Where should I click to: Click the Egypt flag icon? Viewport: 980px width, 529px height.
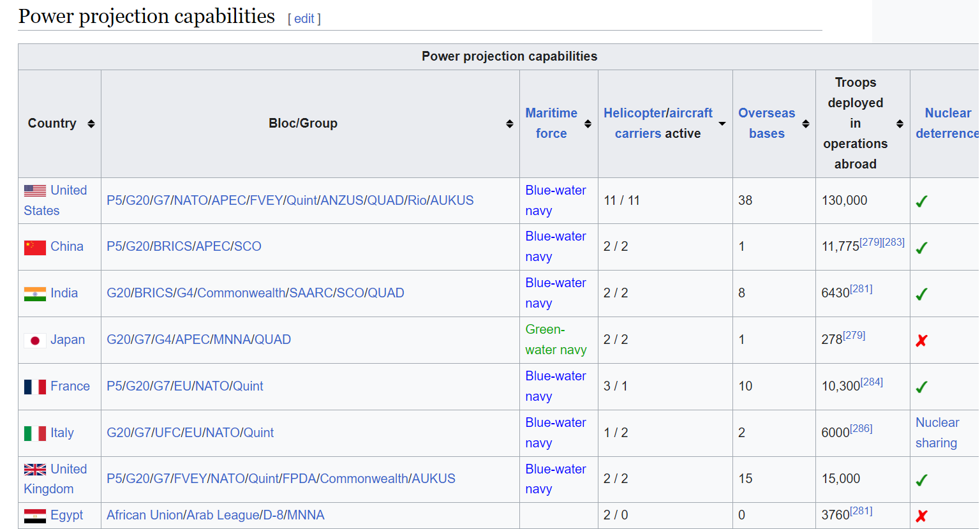35,516
